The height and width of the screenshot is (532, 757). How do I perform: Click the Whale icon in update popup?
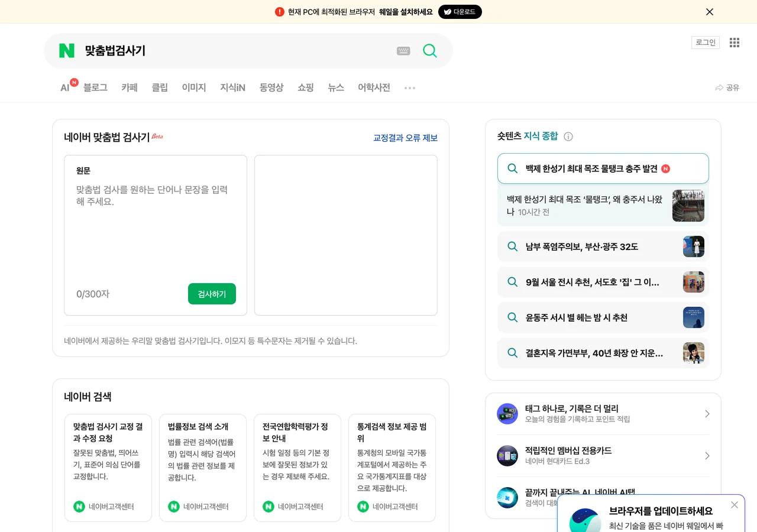pyautogui.click(x=585, y=520)
